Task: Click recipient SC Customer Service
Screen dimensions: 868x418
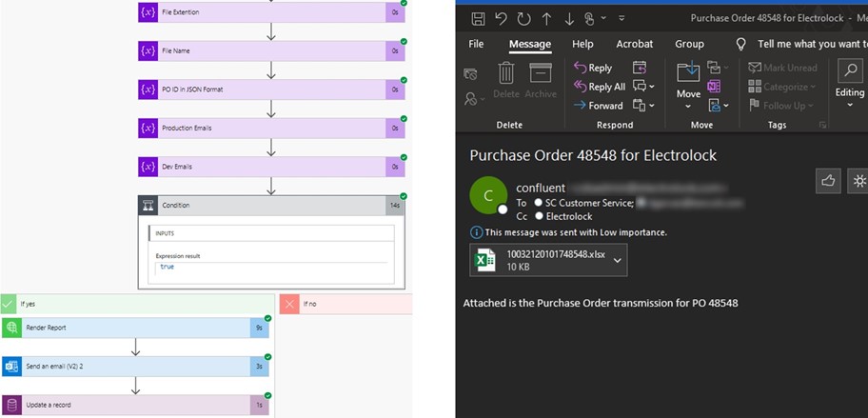Action: (588, 203)
